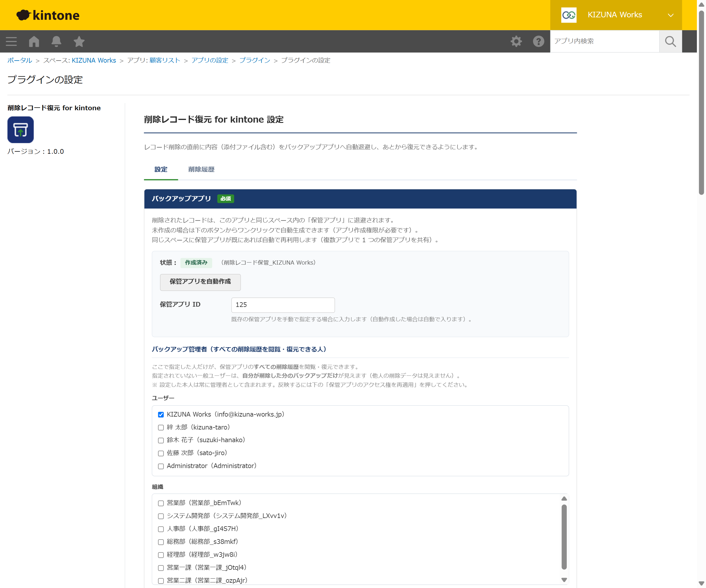Viewport: 706px width, 588px height.
Task: Switch to the 削除履歴 tab
Action: (201, 169)
